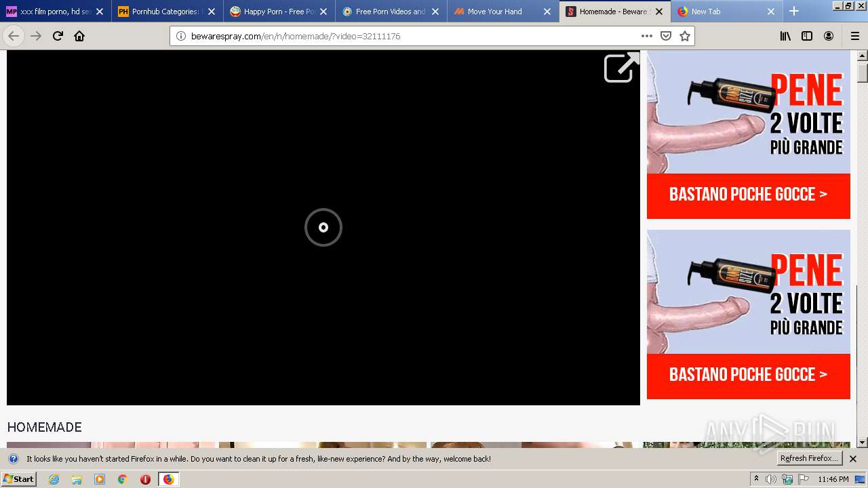The height and width of the screenshot is (488, 868).
Task: Open the Firefox hamburger menu
Action: 854,36
